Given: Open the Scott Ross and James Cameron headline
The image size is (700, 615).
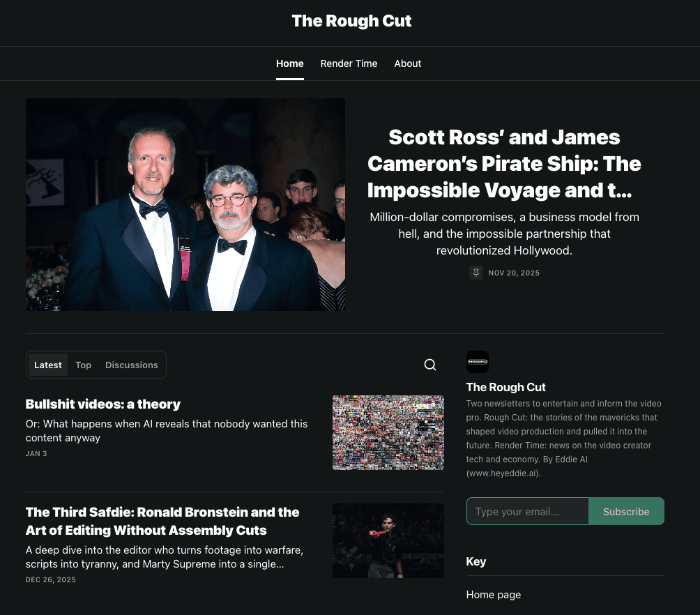Looking at the screenshot, I should (504, 163).
